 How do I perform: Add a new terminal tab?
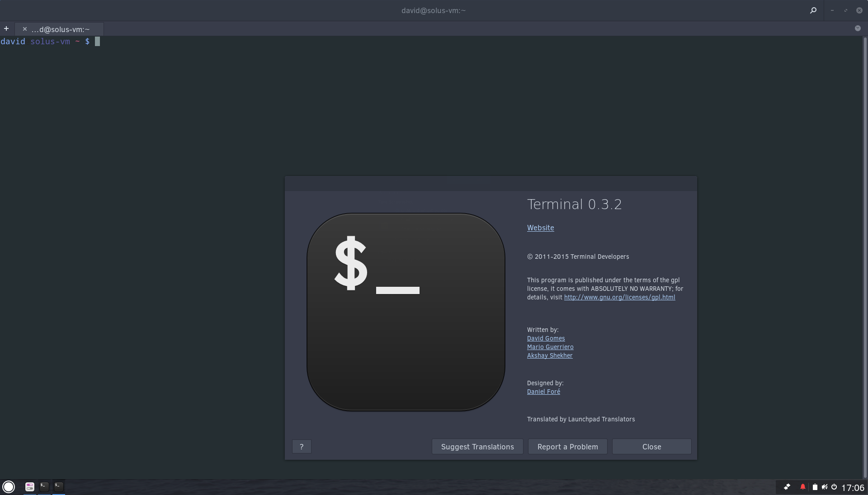6,29
